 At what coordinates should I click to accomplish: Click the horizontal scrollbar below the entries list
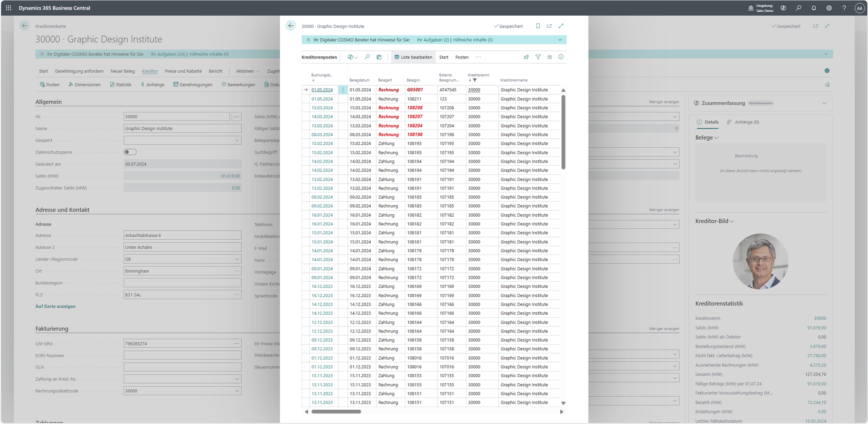336,411
